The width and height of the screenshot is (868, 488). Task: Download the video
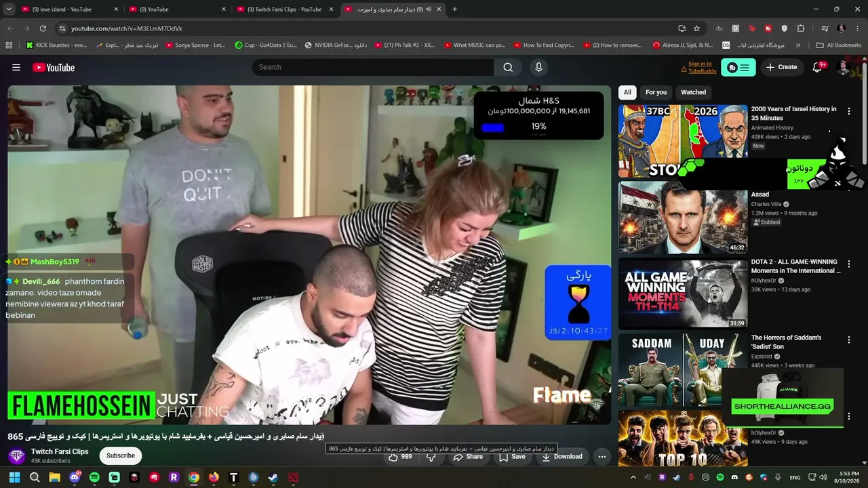[561, 456]
